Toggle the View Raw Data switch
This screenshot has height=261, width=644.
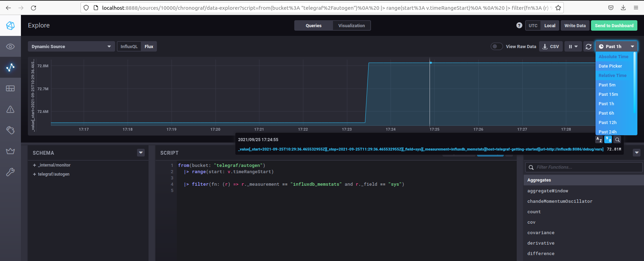(x=497, y=46)
